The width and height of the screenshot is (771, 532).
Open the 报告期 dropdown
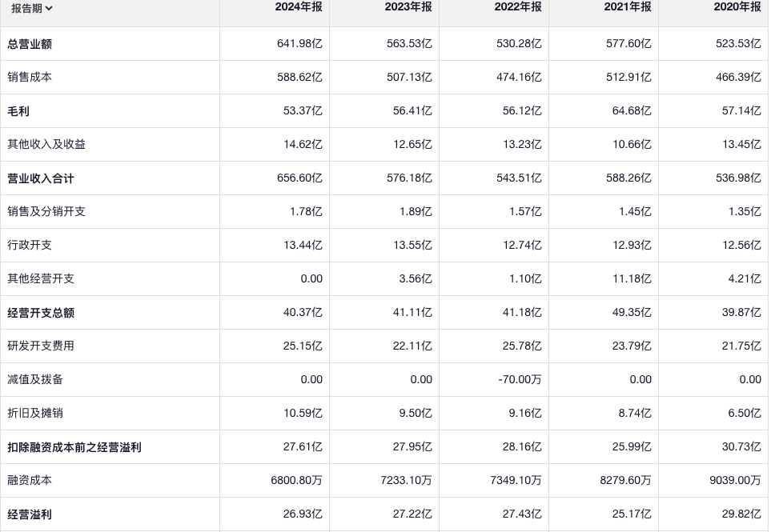point(32,9)
